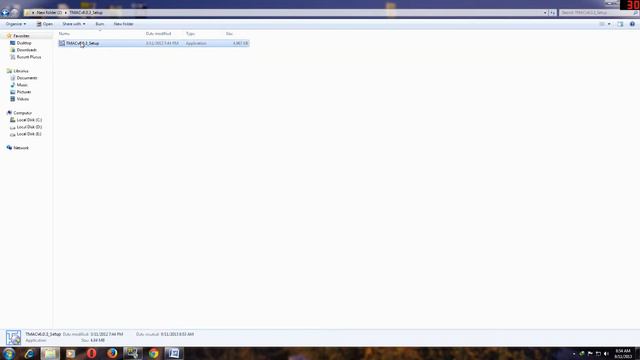Click the Windows Start button
This screenshot has width=640, height=360.
point(9,353)
